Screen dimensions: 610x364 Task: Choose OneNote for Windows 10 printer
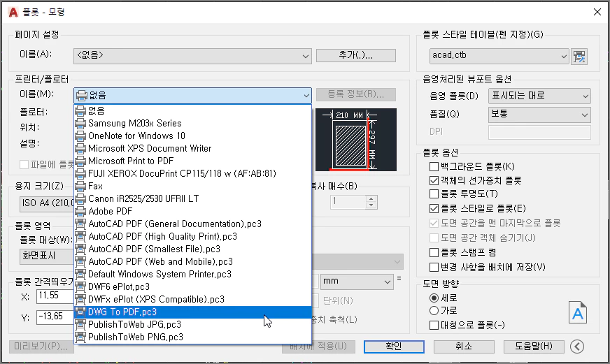pos(193,136)
